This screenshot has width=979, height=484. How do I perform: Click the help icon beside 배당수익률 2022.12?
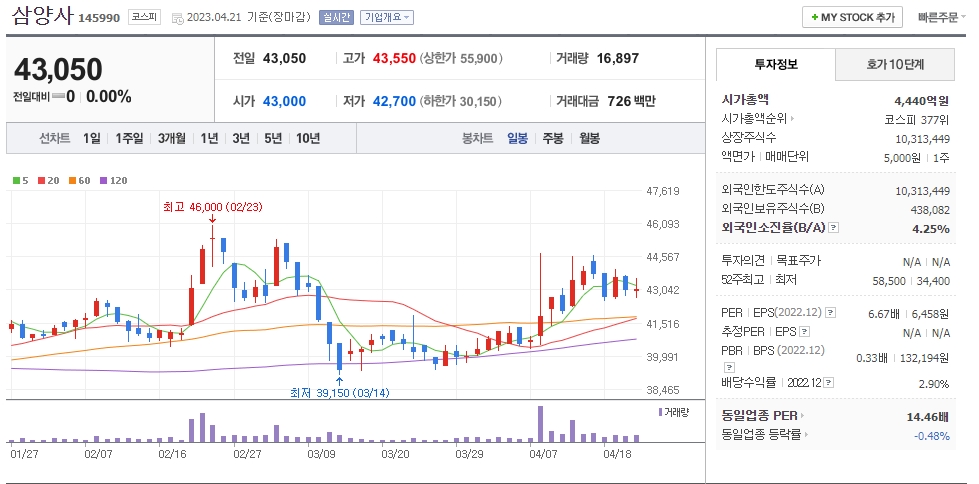829,382
